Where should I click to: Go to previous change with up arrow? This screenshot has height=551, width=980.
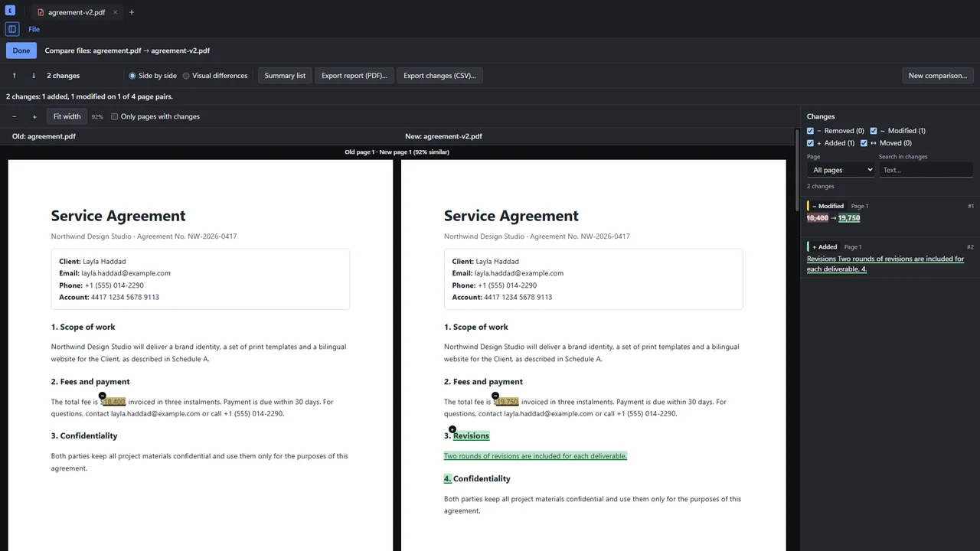pyautogui.click(x=14, y=76)
